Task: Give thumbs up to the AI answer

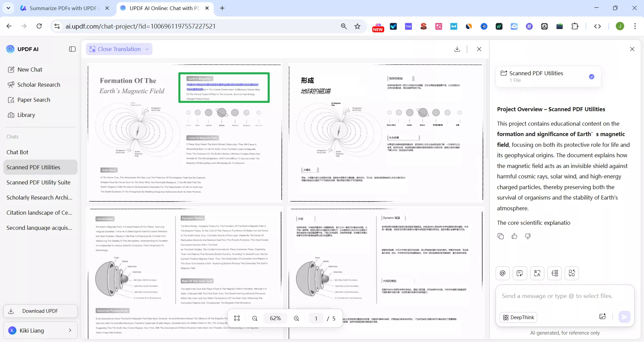Action: coord(514,236)
